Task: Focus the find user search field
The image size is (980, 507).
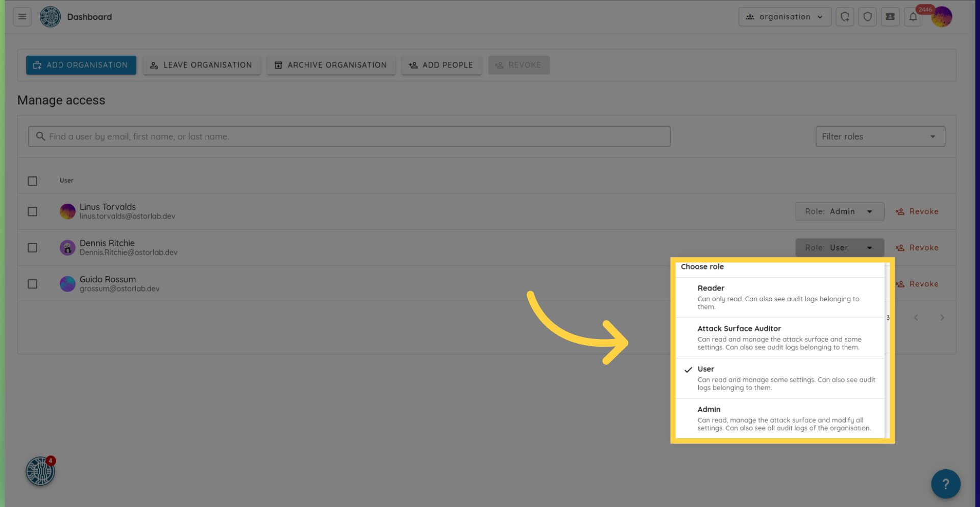Action: point(349,136)
